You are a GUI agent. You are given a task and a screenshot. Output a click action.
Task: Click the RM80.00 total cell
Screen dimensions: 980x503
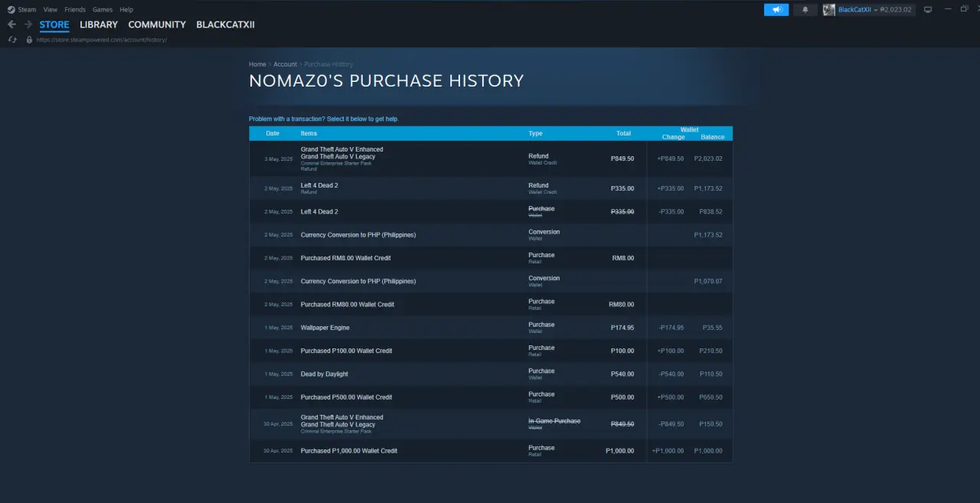621,305
